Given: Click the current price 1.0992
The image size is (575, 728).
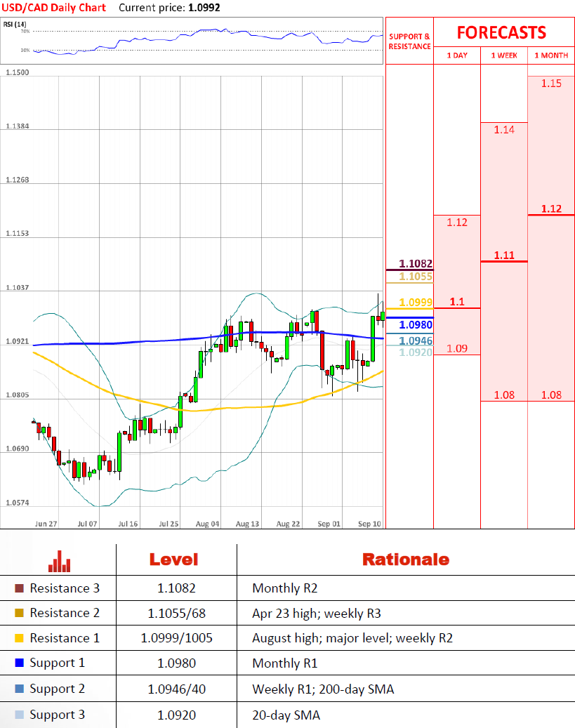Looking at the screenshot, I should pyautogui.click(x=204, y=8).
